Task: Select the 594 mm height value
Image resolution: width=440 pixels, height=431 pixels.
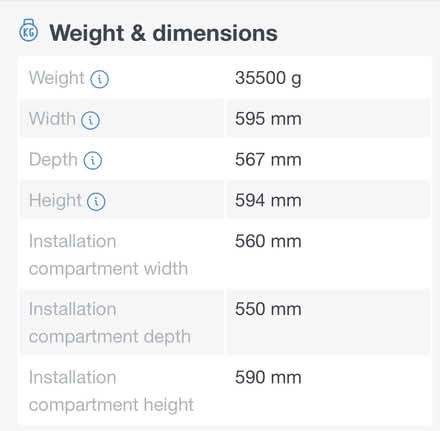Action: pyautogui.click(x=268, y=200)
